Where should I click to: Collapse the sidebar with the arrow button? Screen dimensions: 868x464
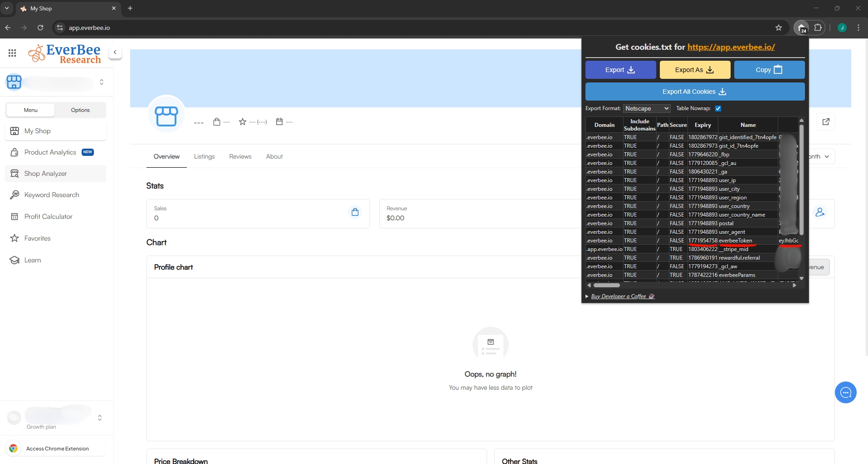115,52
